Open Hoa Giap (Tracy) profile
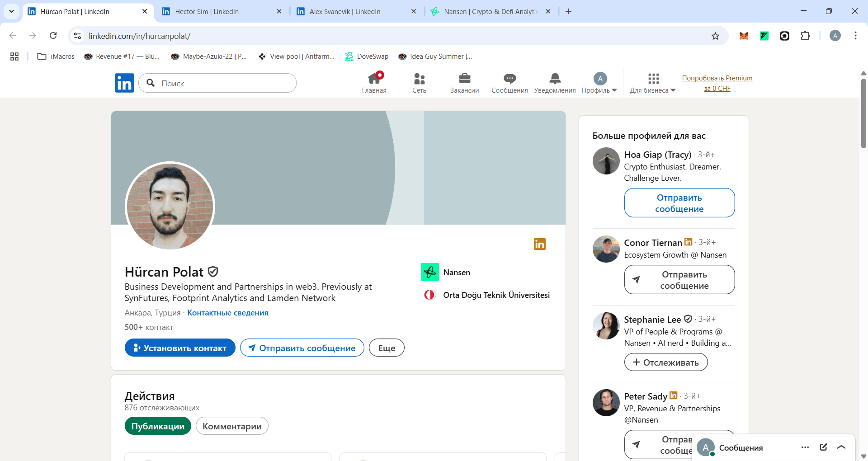Viewport: 868px width, 461px height. click(657, 155)
